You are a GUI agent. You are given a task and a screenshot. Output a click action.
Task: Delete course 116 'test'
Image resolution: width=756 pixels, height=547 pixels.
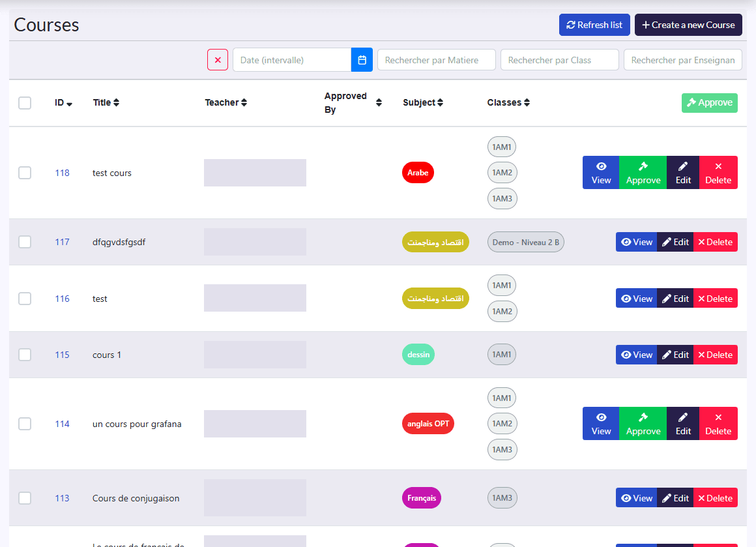(x=716, y=299)
